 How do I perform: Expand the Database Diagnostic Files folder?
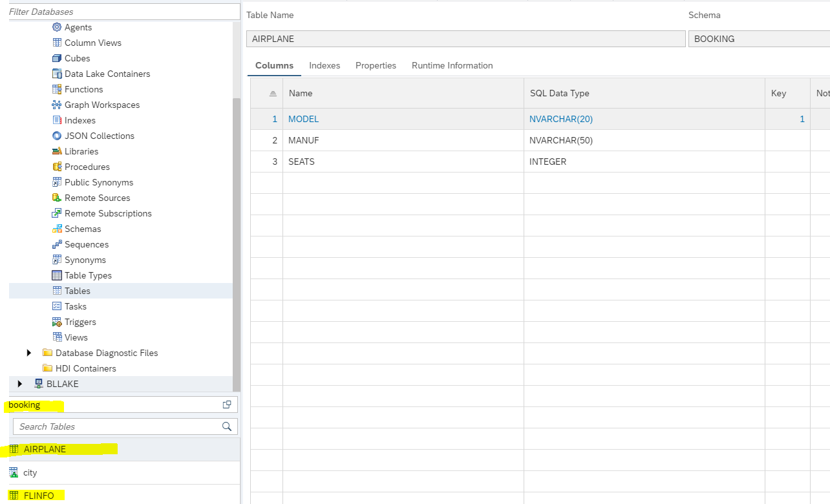point(28,353)
